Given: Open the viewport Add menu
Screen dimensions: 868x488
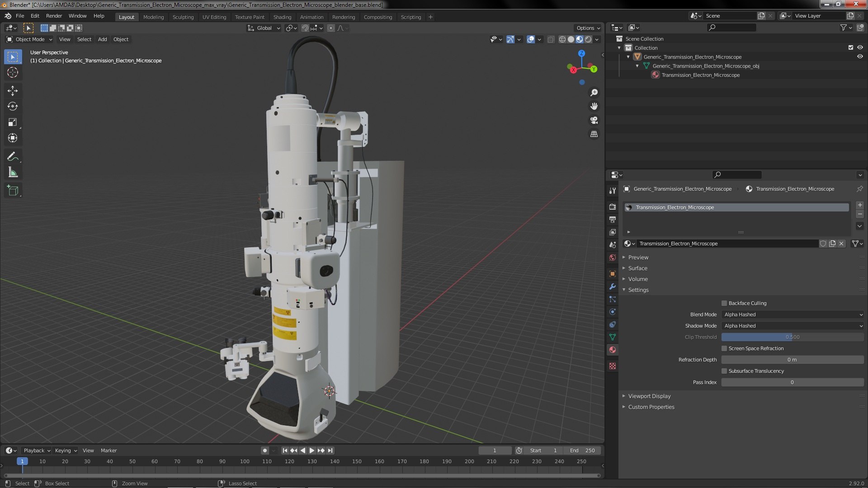Looking at the screenshot, I should point(103,39).
